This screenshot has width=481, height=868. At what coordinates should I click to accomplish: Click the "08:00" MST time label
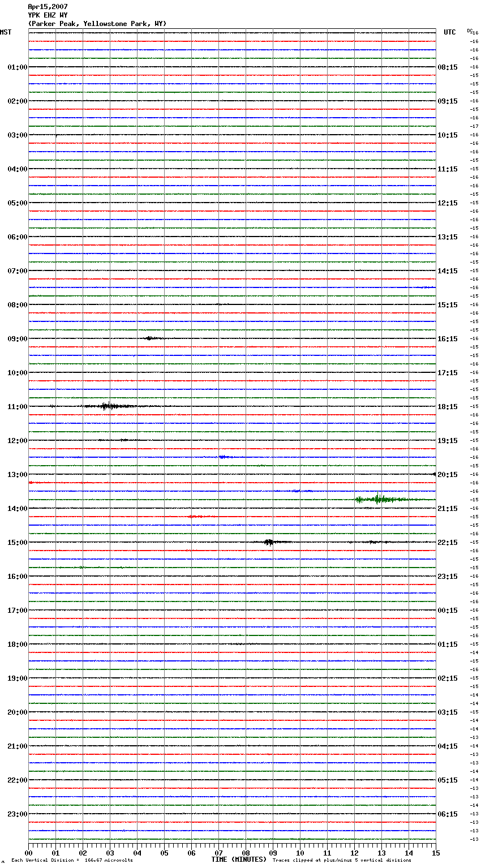click(x=18, y=305)
